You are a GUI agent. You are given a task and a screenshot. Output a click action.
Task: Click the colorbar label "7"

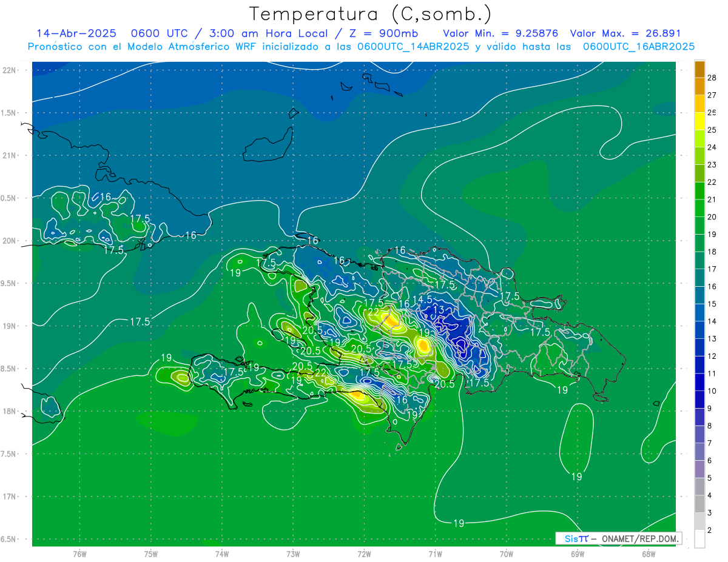click(710, 443)
